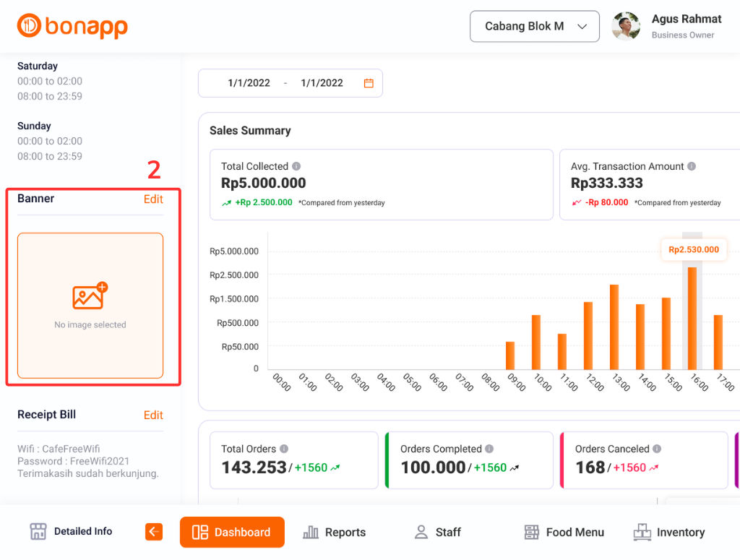Click the Avg. Transaction Rp333.333 value
740x560 pixels.
607,183
